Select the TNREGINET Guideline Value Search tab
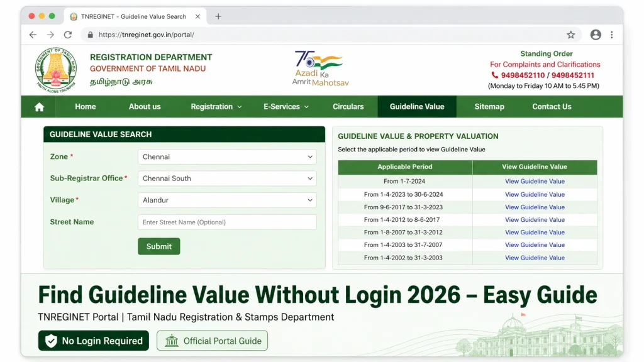 pyautogui.click(x=133, y=16)
